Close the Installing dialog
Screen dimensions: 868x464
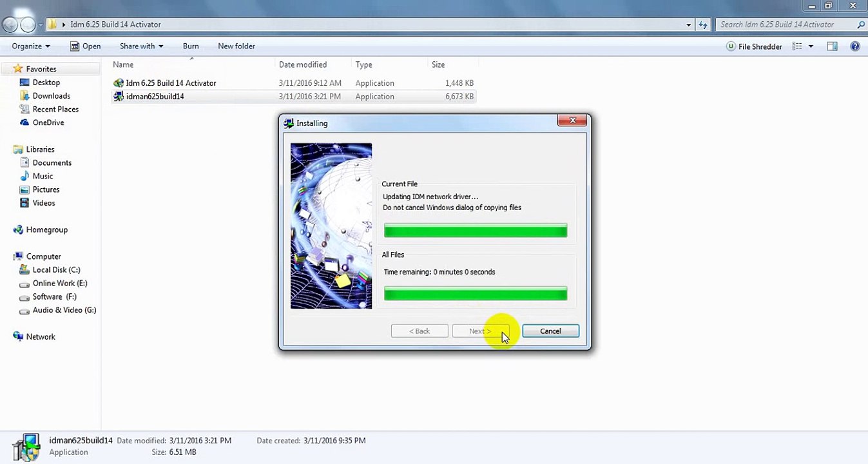click(x=572, y=121)
